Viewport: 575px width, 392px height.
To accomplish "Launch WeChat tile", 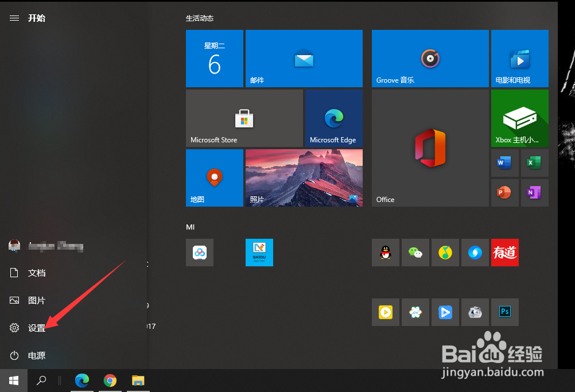I will pos(415,253).
